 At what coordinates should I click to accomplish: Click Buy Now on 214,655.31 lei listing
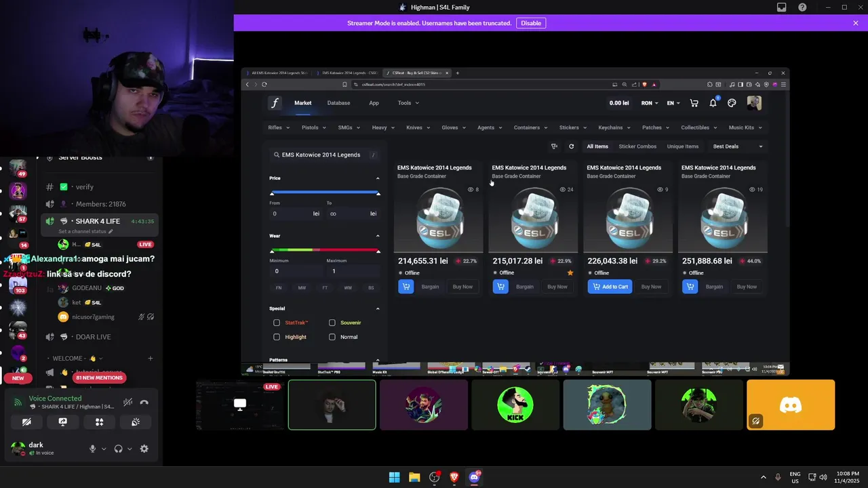point(462,287)
